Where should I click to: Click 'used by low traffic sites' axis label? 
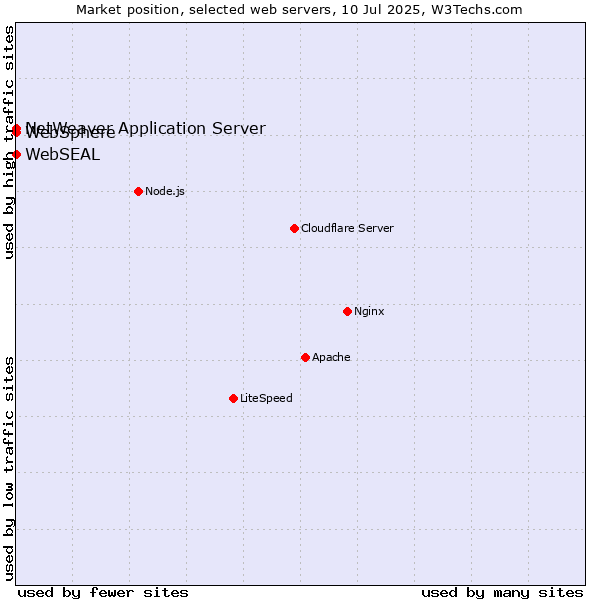(9, 469)
